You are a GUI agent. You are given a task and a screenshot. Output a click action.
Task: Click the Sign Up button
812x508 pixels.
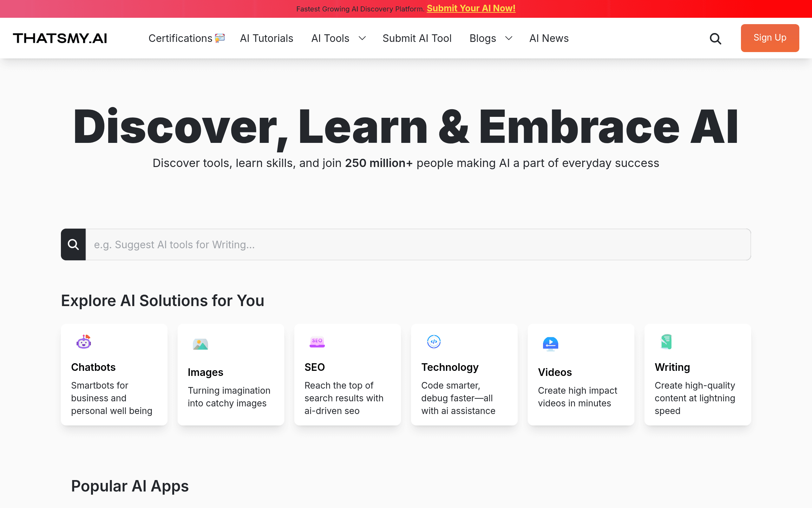click(x=770, y=38)
